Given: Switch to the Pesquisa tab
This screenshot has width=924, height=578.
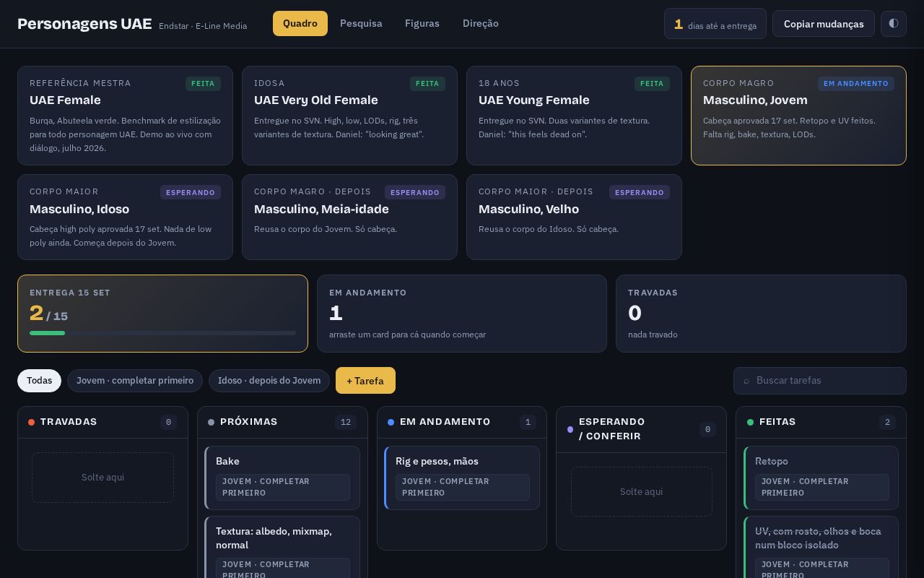Looking at the screenshot, I should (361, 23).
